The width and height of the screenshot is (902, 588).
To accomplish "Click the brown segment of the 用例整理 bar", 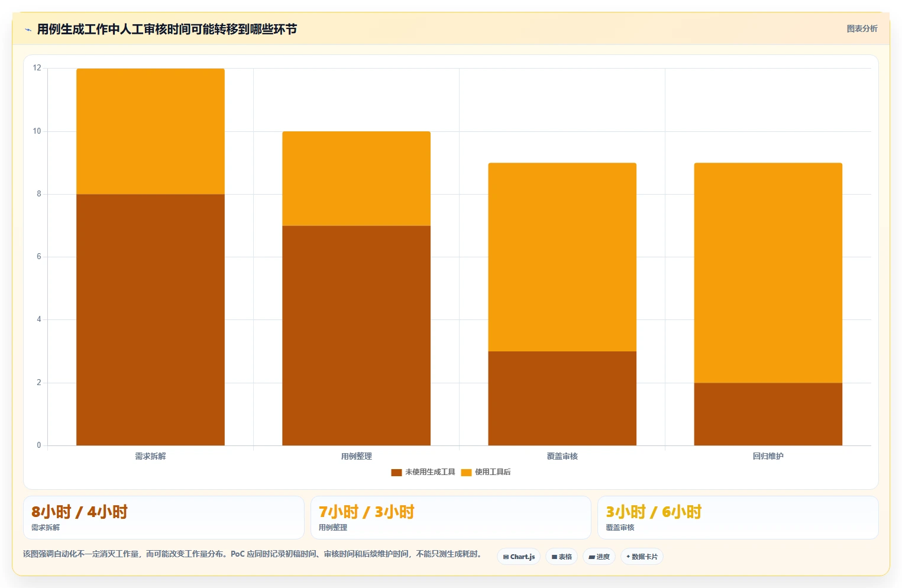I will (356, 335).
